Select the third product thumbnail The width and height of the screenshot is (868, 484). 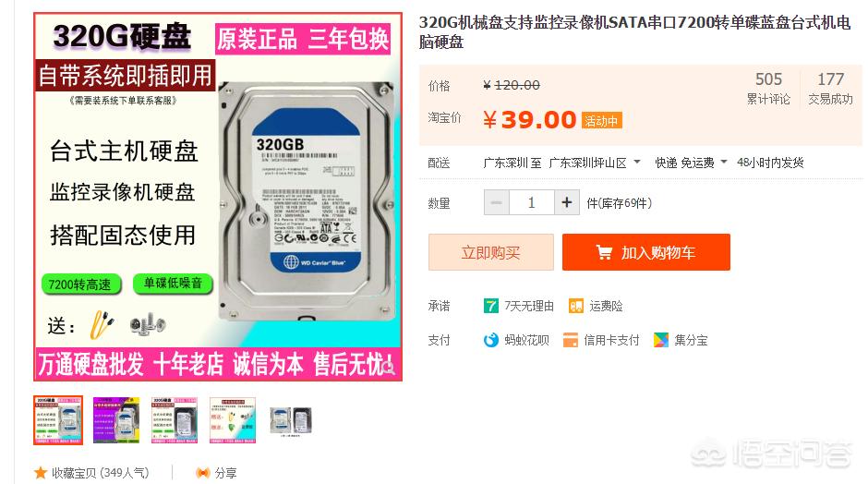175,419
